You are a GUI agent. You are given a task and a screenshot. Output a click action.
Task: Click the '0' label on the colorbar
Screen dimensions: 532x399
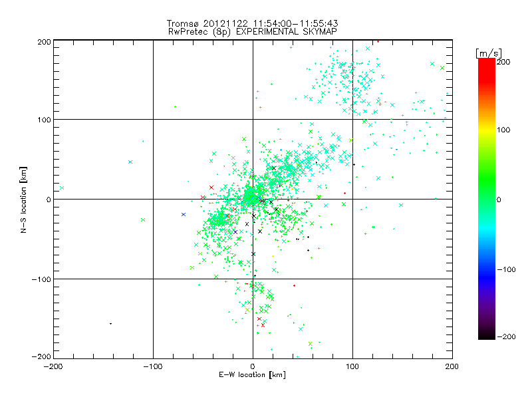pos(499,199)
